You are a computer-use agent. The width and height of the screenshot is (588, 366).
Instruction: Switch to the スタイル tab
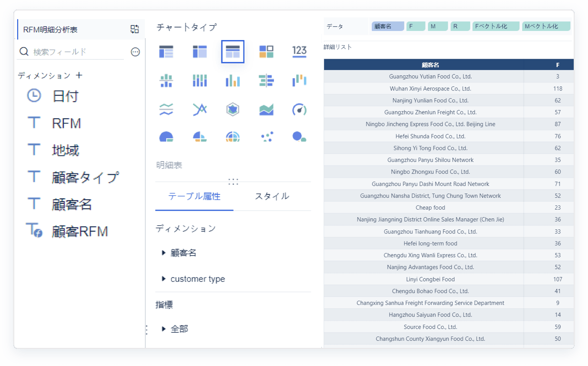[272, 196]
